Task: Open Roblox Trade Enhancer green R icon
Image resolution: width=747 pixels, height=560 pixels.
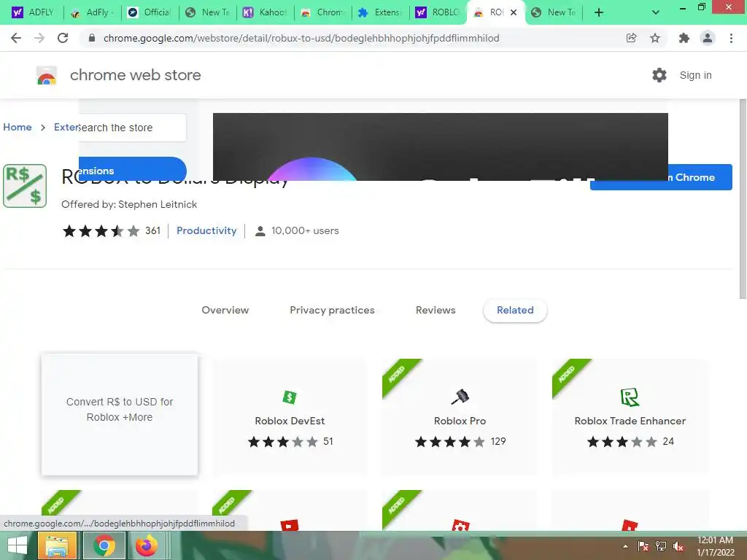Action: click(x=630, y=397)
